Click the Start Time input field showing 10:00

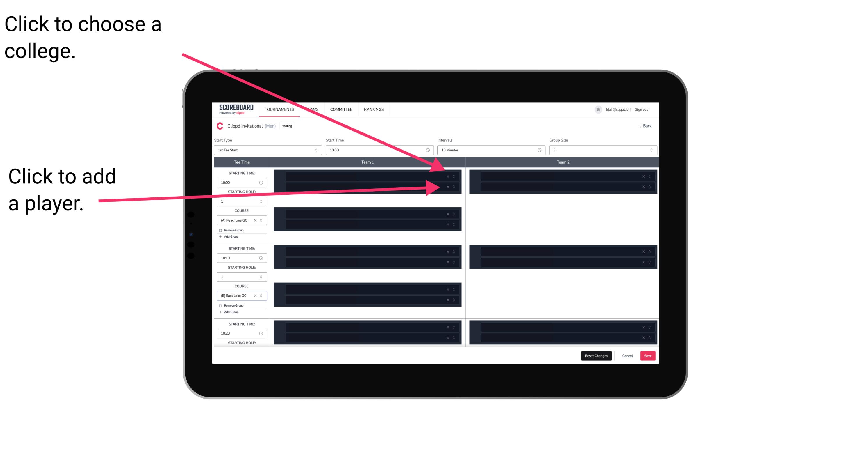[377, 150]
